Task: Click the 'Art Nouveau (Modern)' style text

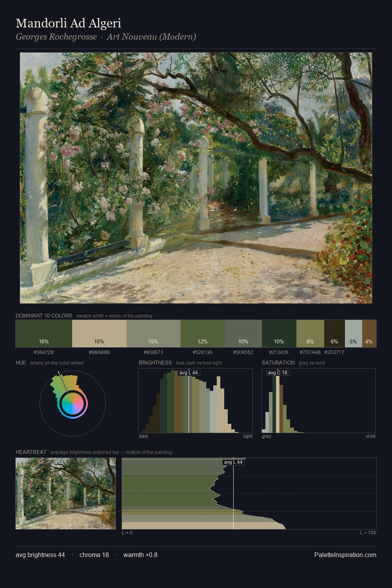Action: click(151, 37)
